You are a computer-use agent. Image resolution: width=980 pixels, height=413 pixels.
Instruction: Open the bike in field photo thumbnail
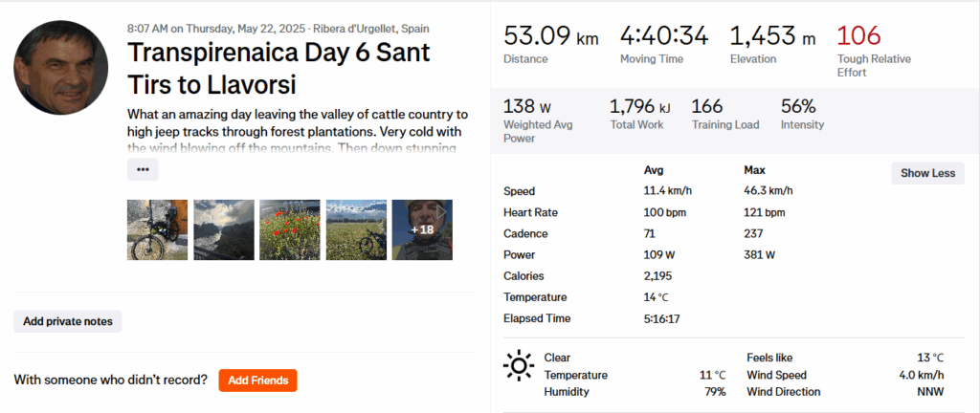[x=356, y=229]
